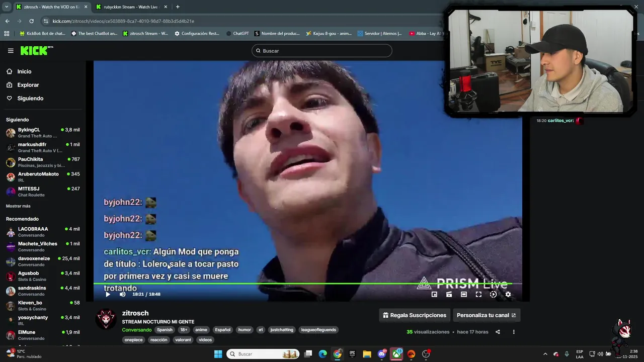Open the M1TESSJ channel
The image size is (644, 362).
(43, 192)
